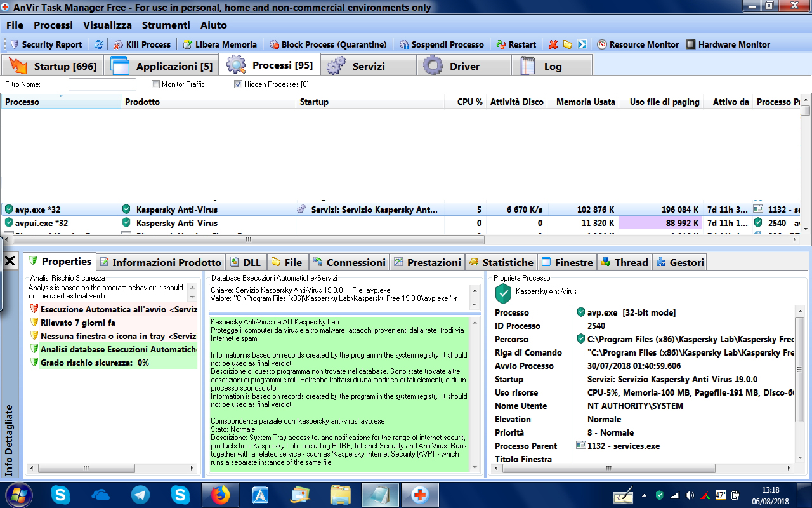Sort by the Attività Disco column header
The width and height of the screenshot is (812, 508).
[516, 102]
